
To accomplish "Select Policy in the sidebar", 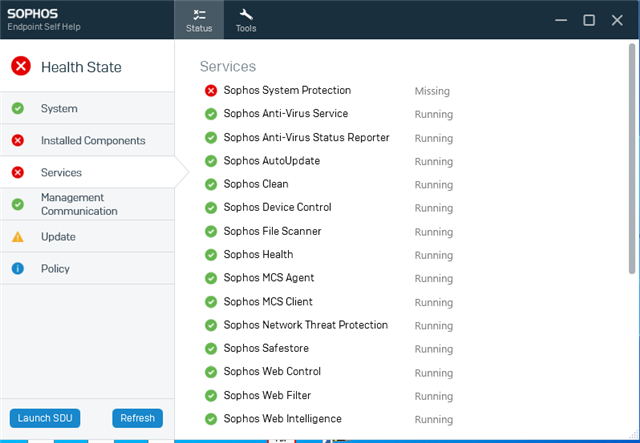I will pyautogui.click(x=87, y=268).
